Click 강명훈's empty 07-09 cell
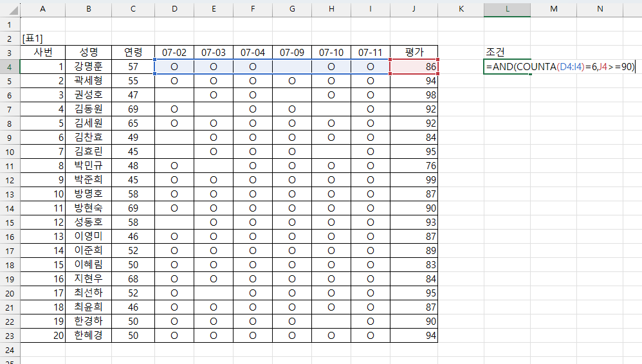This screenshot has height=364, width=642. tap(292, 67)
